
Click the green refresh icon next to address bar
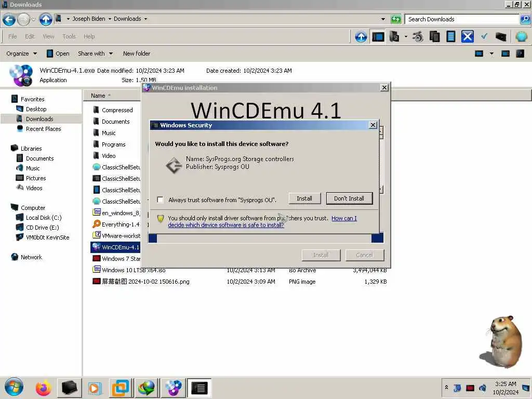click(396, 19)
